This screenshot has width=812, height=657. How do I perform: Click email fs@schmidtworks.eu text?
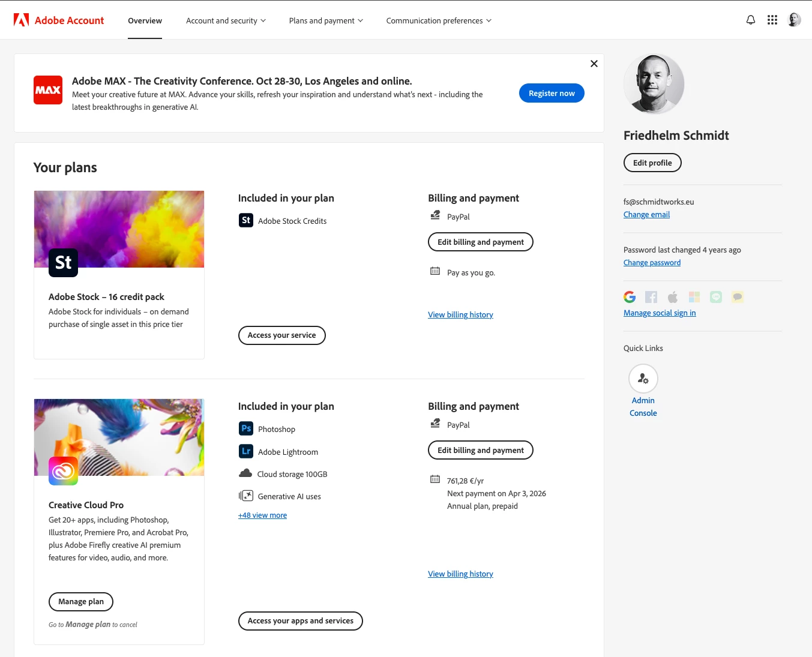coord(658,202)
